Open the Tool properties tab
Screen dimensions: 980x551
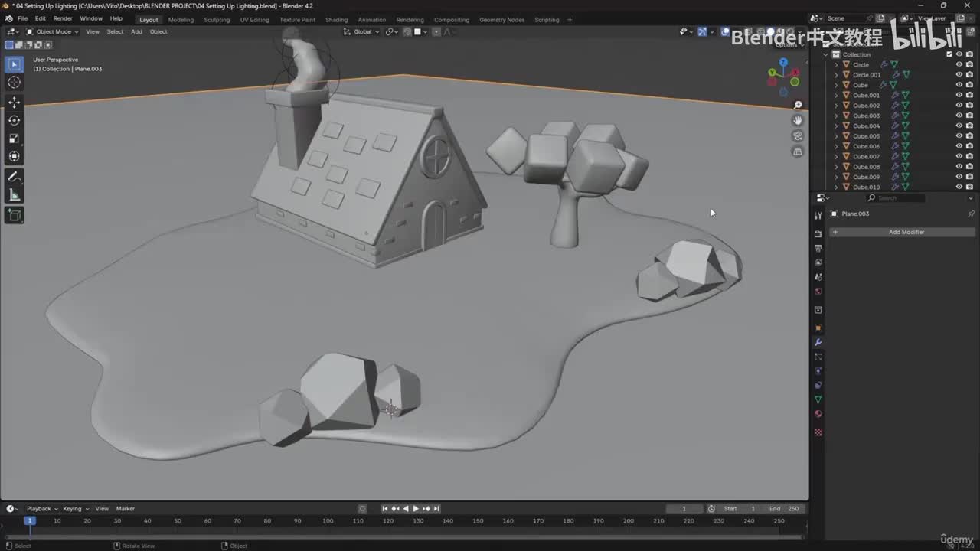818,215
